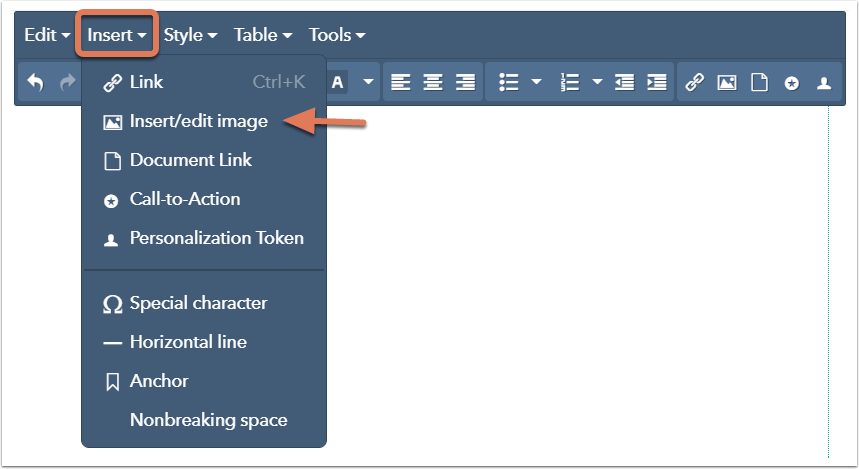Viewport: 859px width, 469px height.
Task: Click the increase indent icon
Action: tap(657, 83)
